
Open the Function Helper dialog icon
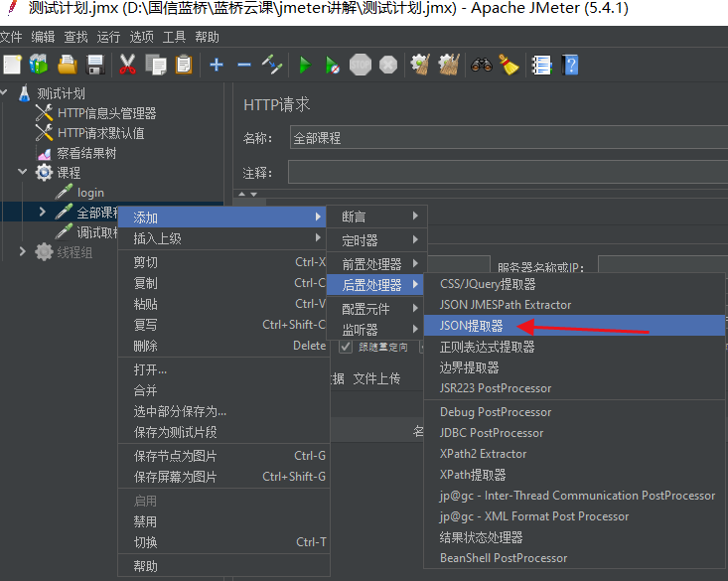(541, 65)
